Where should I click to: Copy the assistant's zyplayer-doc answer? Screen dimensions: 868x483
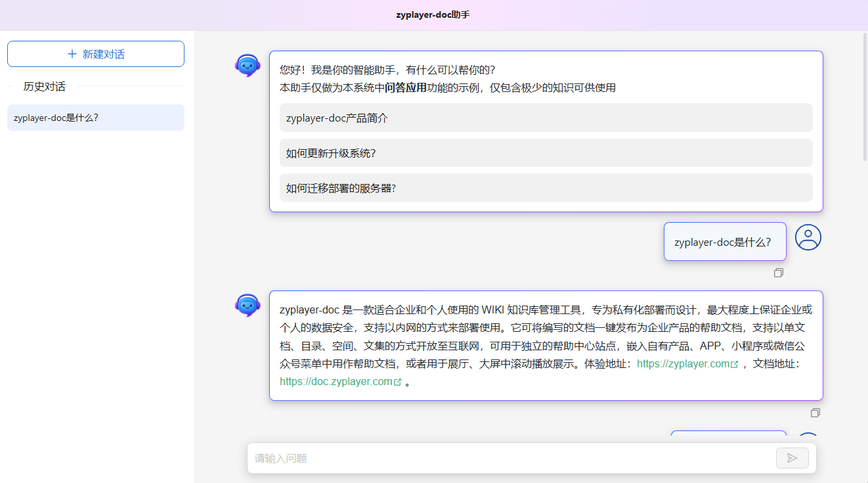(815, 413)
